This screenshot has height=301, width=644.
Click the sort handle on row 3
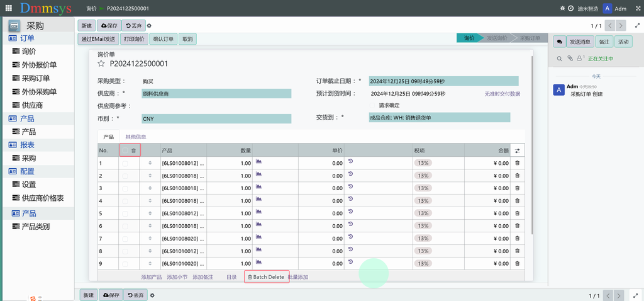point(150,188)
